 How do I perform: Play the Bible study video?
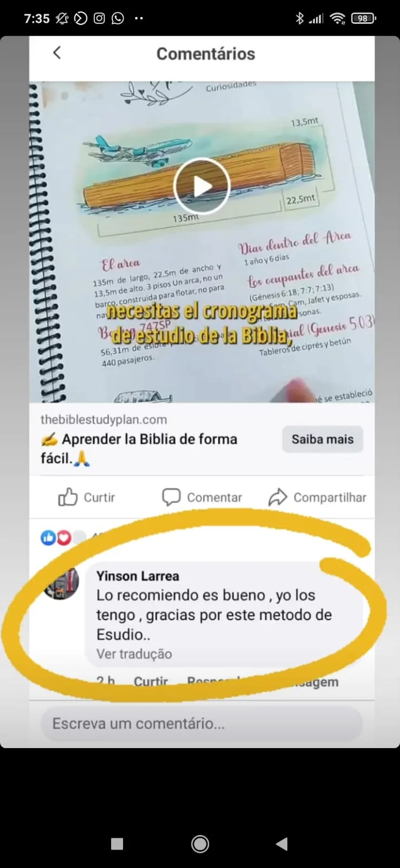click(202, 186)
